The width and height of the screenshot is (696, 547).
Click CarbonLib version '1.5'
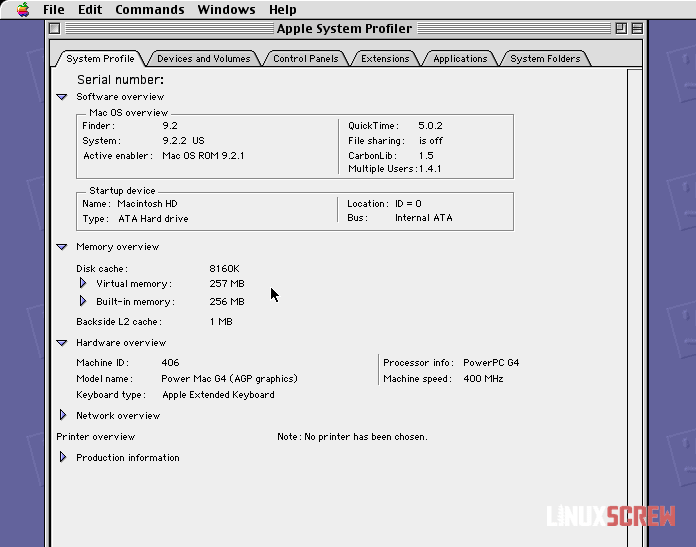tap(426, 156)
